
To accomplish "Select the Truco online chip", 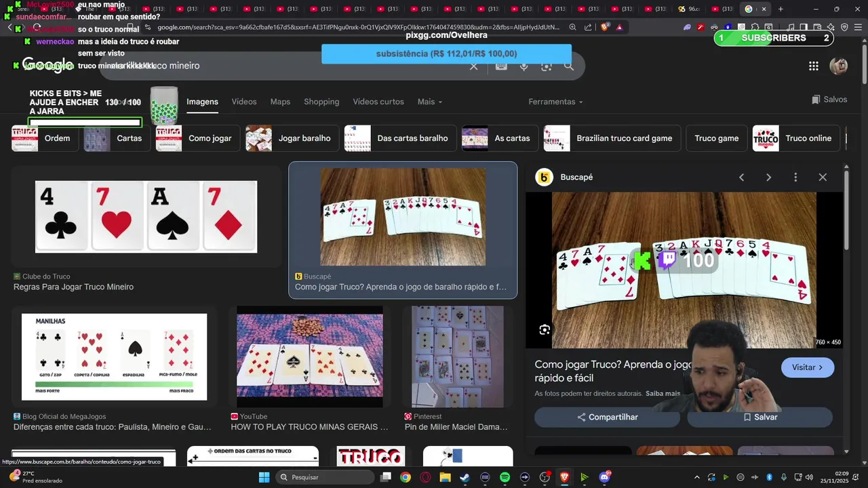I will tap(795, 138).
